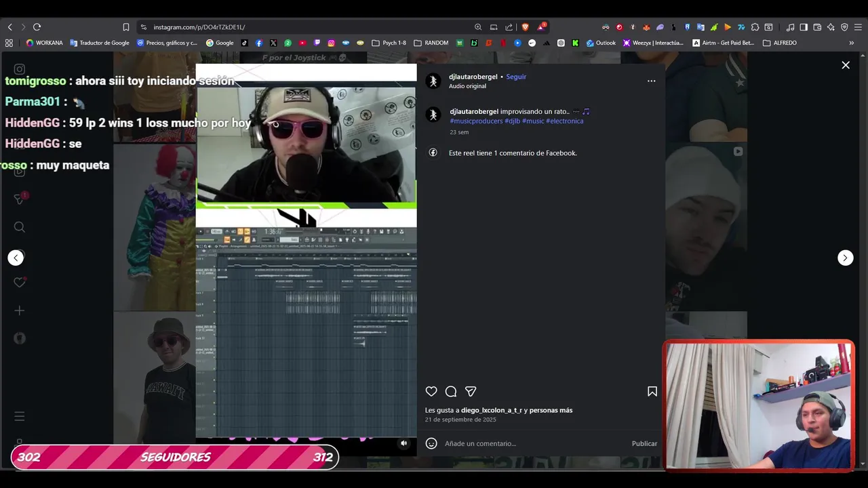Screen dimensions: 868x488
Task: Open the ALFREDO bookmark folder
Action: pyautogui.click(x=781, y=43)
